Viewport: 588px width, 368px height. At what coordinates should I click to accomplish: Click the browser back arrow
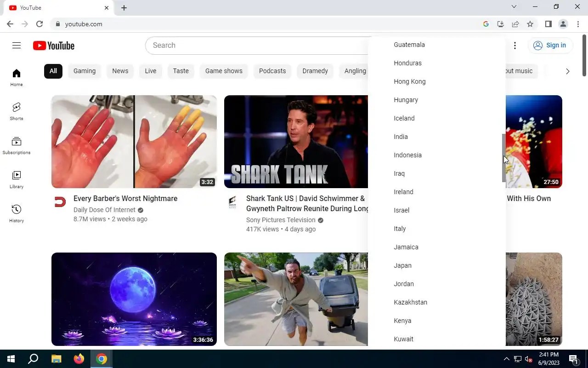10,24
